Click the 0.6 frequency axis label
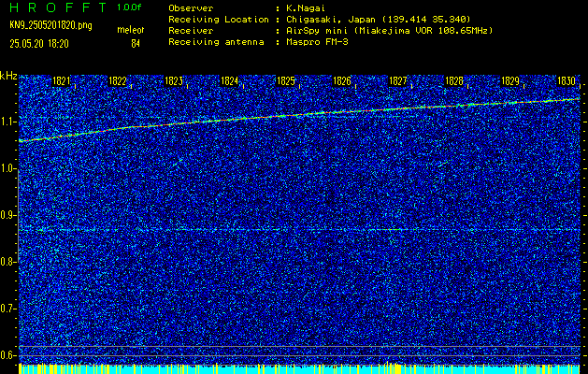The image size is (588, 374). click(x=7, y=355)
